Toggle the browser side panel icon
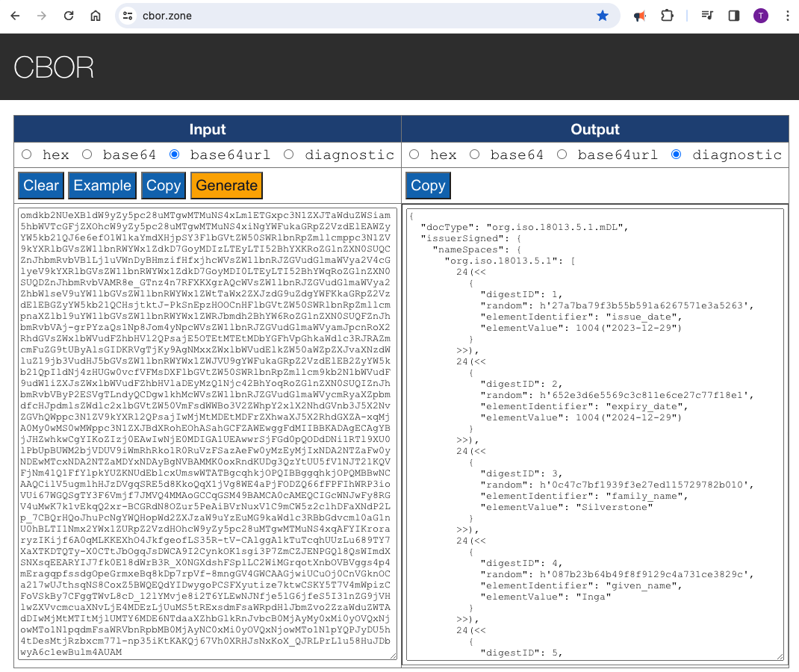 point(734,16)
